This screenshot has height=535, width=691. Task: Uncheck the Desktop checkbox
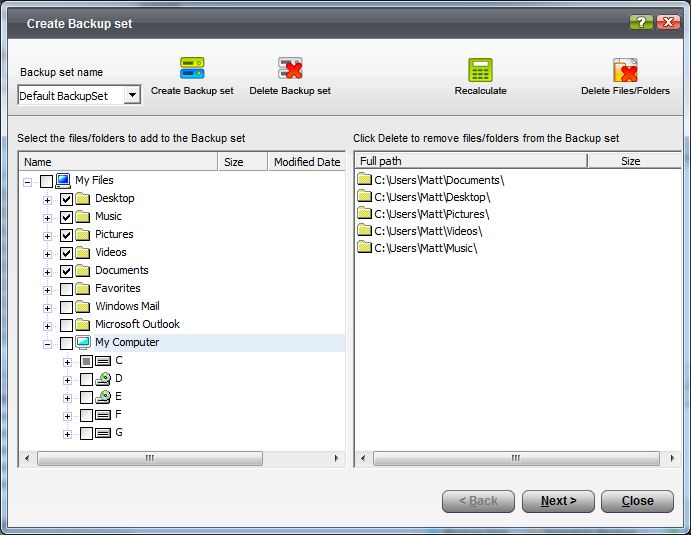66,199
